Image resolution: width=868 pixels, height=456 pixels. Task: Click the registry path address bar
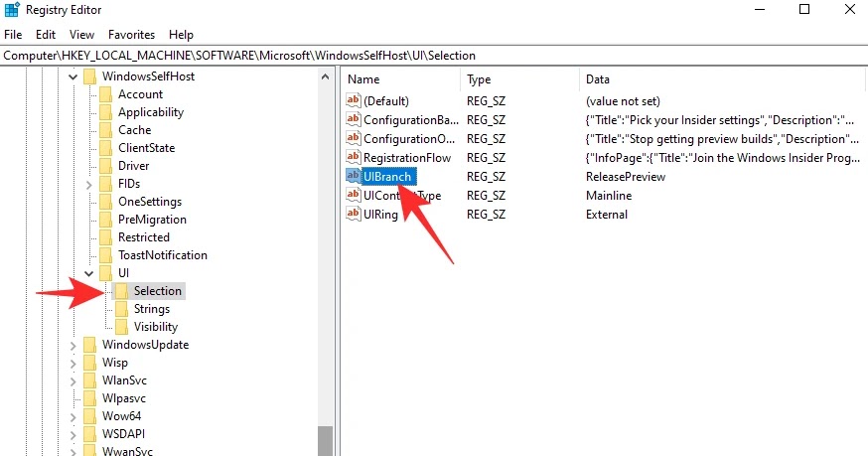pyautogui.click(x=434, y=56)
